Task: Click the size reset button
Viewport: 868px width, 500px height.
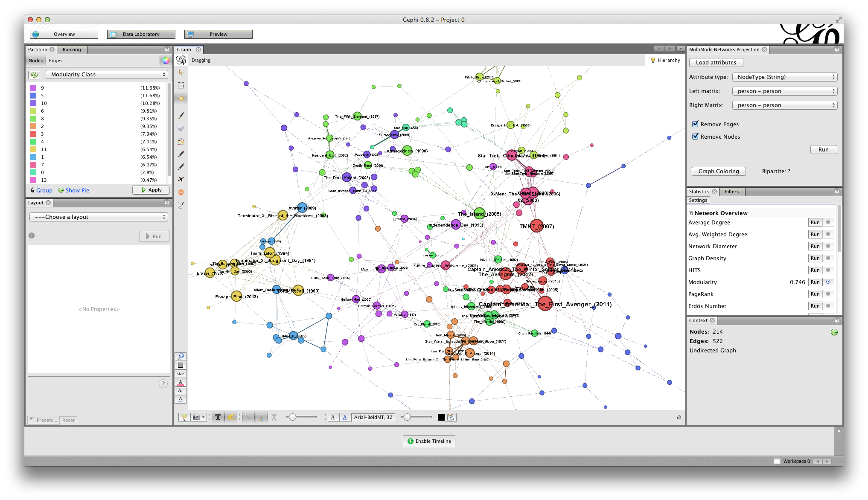Action: (181, 374)
